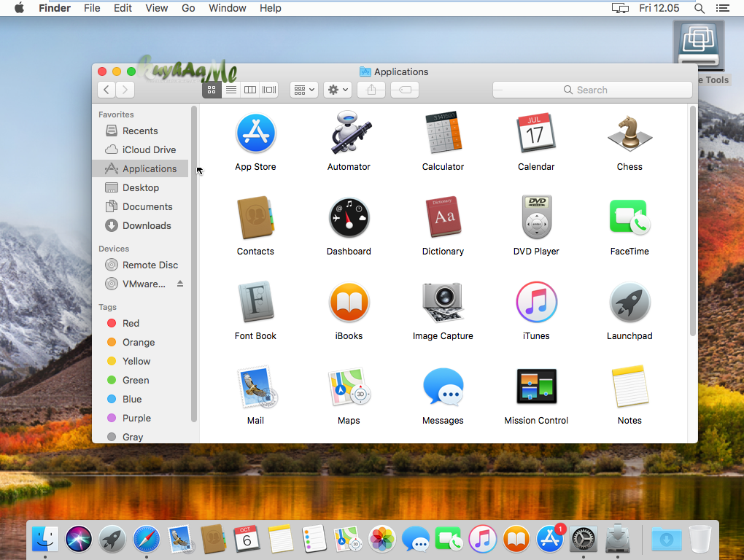Open Downloads folder stack in the Dock
Screen dimensions: 744x560
pos(666,539)
